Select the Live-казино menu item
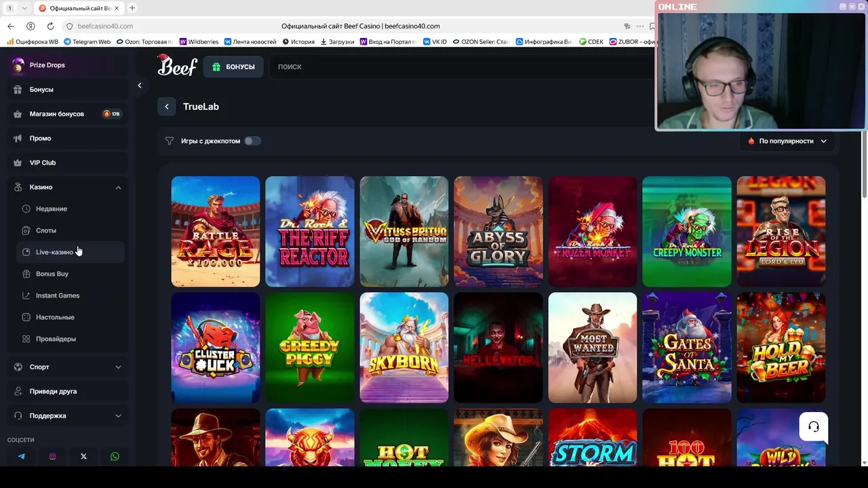This screenshot has height=488, width=868. (x=71, y=252)
